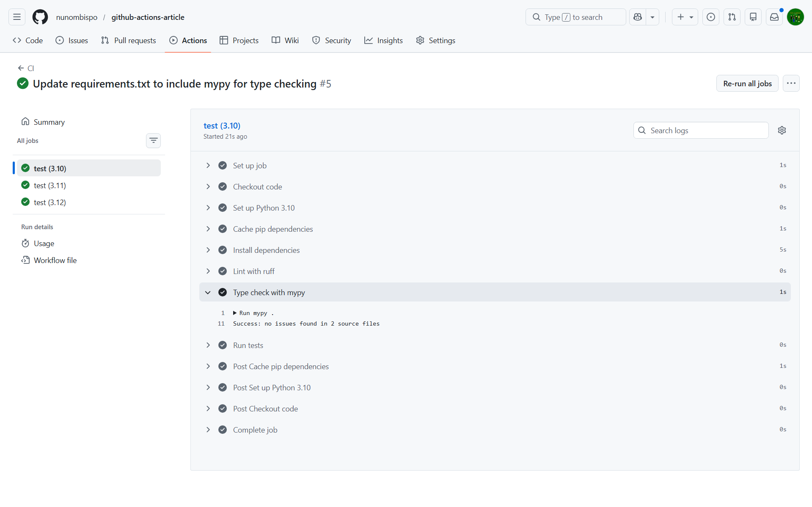Viewport: 812px width, 507px height.
Task: Expand the Run mypy command disclosure triangle
Action: pyautogui.click(x=235, y=313)
